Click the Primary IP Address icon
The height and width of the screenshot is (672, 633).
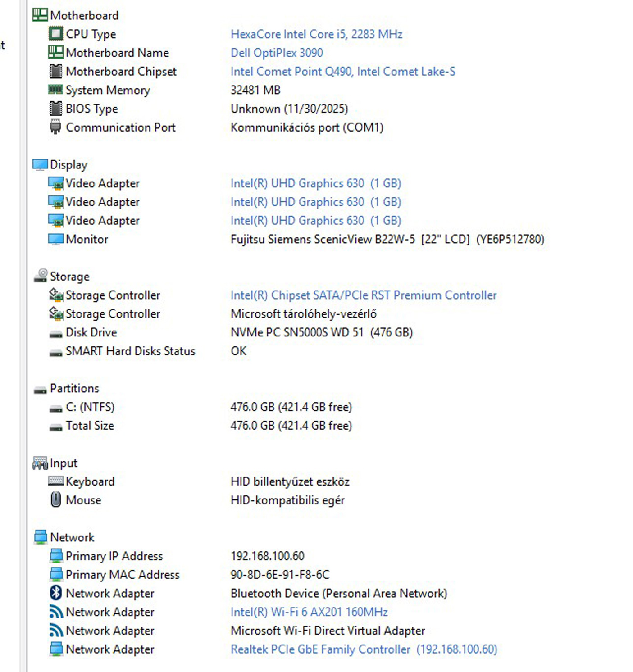pyautogui.click(x=56, y=556)
